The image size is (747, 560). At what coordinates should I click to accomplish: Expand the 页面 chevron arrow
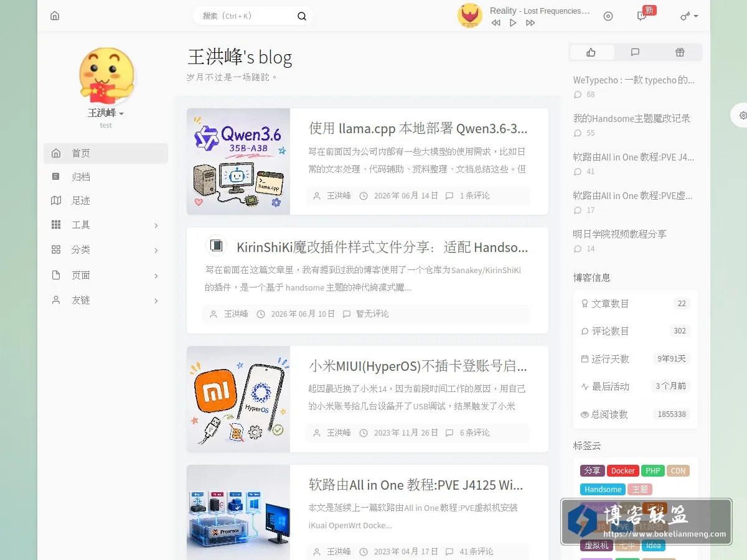[156, 276]
